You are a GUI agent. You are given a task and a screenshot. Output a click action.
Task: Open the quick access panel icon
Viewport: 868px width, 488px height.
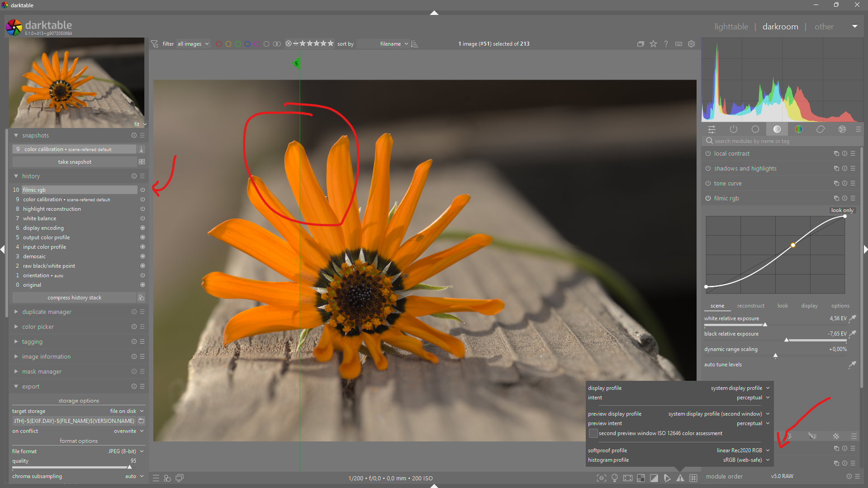click(712, 129)
